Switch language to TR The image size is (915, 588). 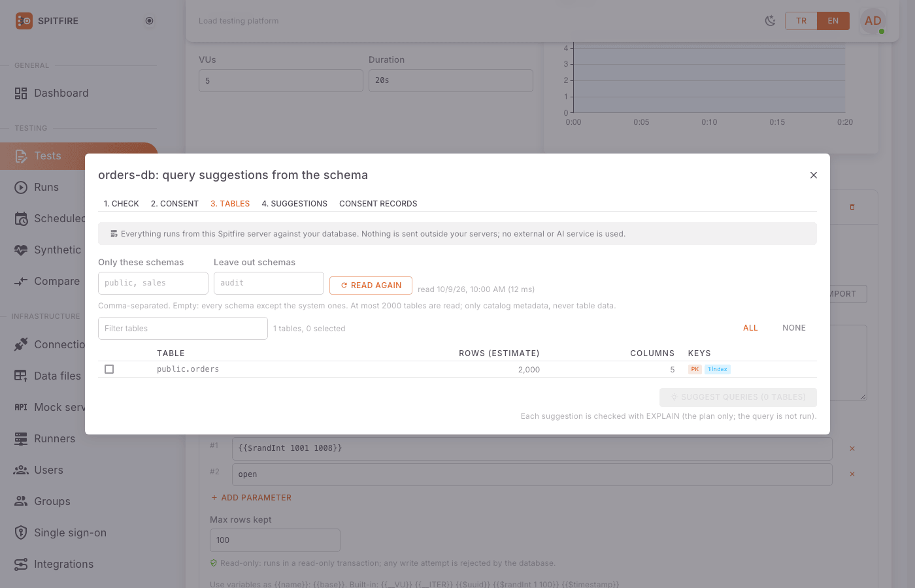801,21
